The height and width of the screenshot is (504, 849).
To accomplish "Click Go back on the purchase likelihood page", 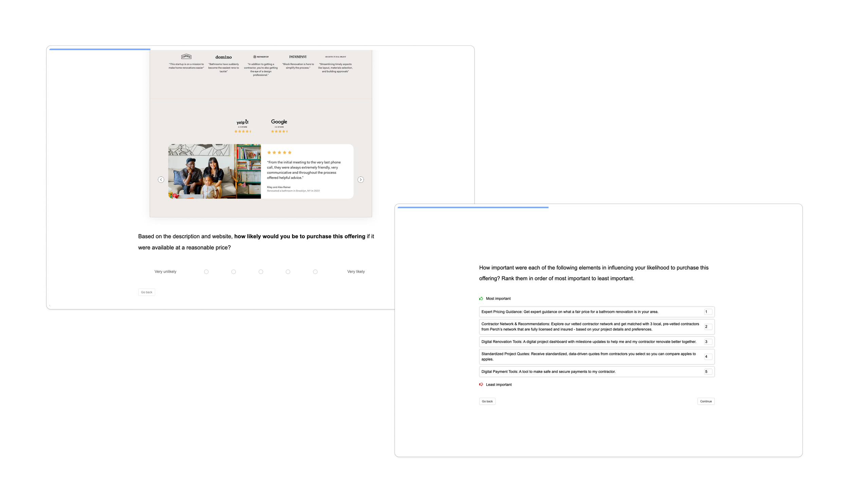I will click(147, 292).
